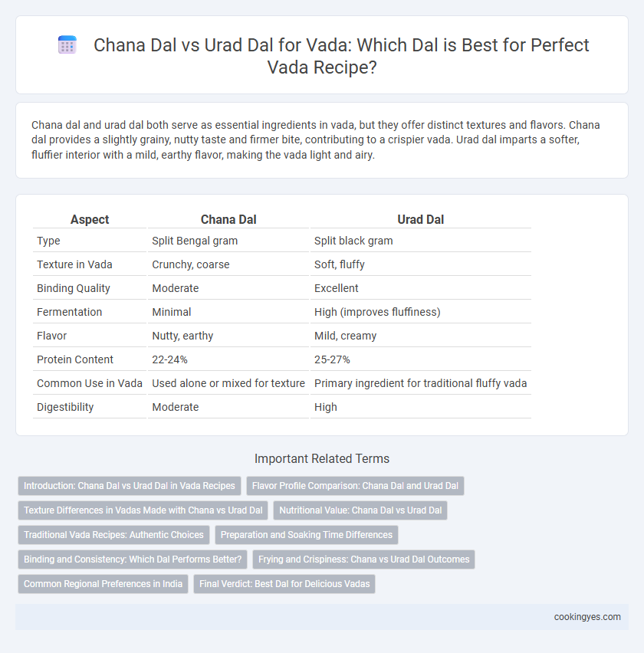Open the Introduction: Chana Dal vs Urad Dal tag
The width and height of the screenshot is (644, 653).
tap(130, 486)
